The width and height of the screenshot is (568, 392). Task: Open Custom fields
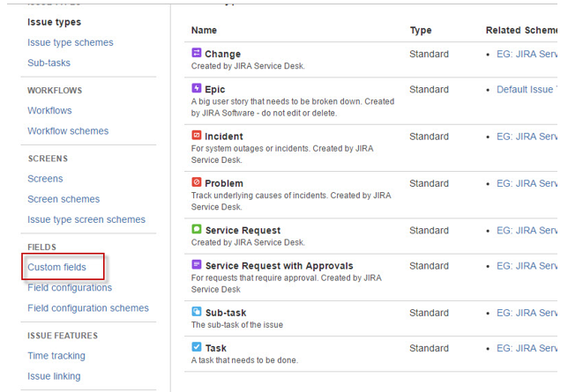point(56,267)
